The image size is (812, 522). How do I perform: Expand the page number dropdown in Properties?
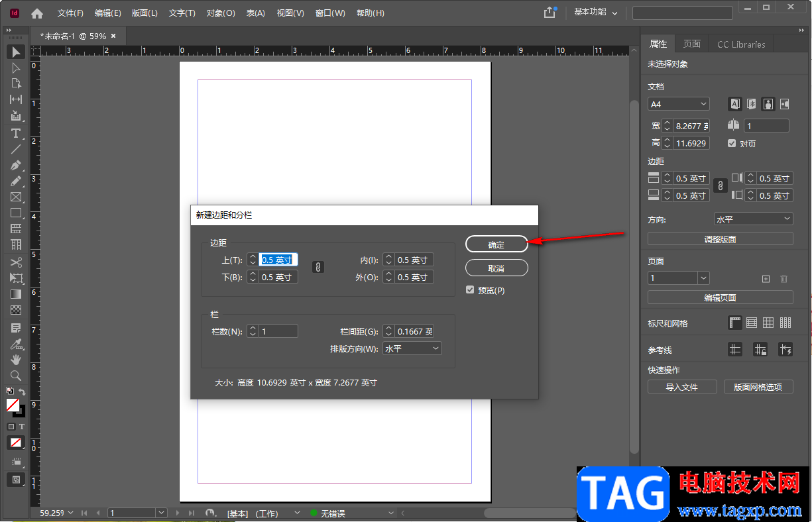704,278
